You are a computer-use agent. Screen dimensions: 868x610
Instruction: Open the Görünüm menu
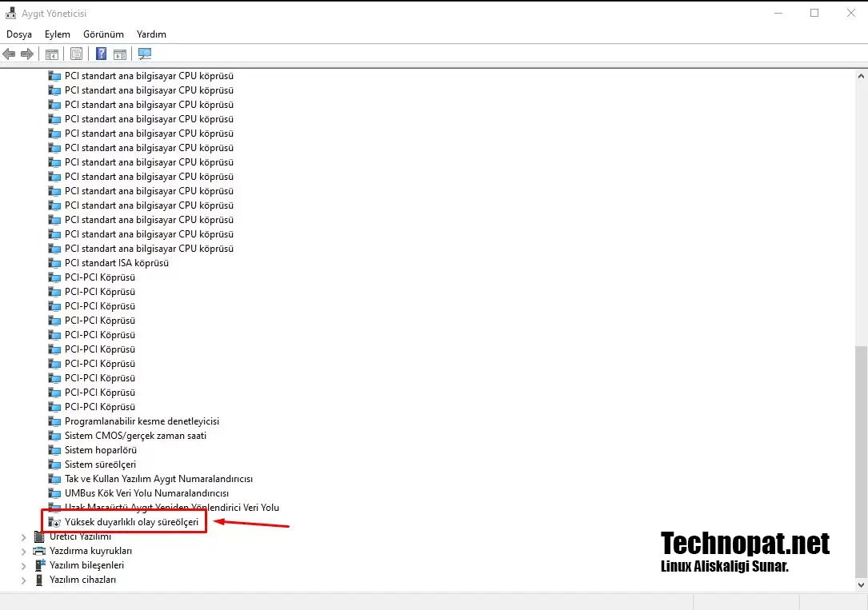103,34
